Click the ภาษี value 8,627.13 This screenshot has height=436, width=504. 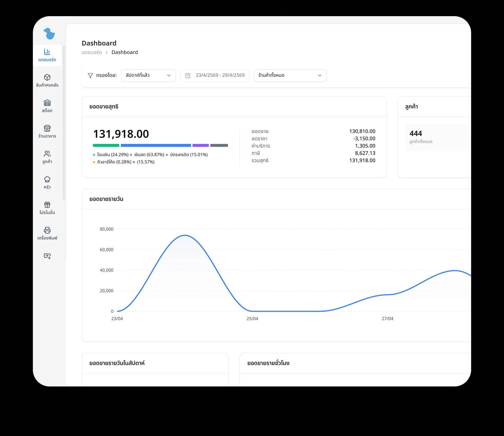(x=365, y=153)
